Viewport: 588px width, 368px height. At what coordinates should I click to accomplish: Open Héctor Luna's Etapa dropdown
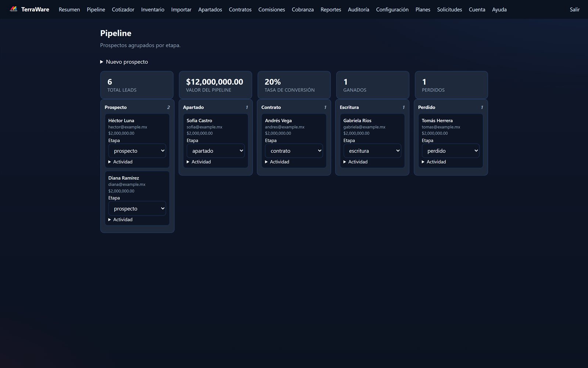(137, 151)
